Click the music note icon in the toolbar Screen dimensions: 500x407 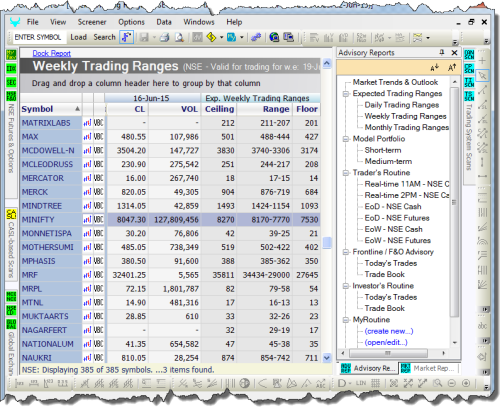coord(127,37)
